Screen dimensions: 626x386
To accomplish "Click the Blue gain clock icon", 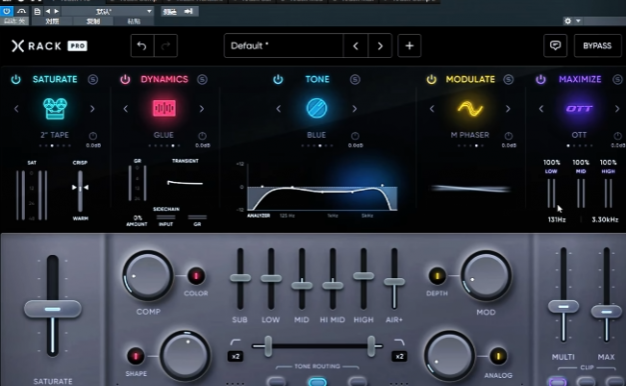I will coord(355,136).
